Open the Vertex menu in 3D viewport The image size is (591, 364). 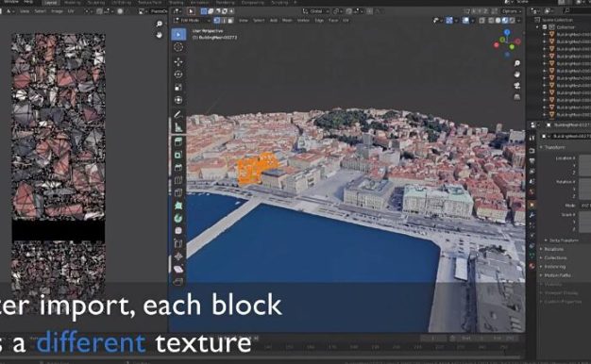tap(303, 21)
